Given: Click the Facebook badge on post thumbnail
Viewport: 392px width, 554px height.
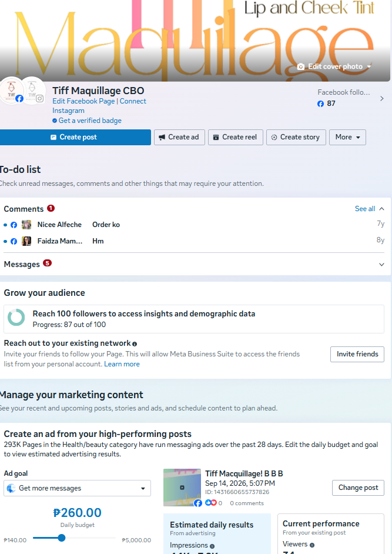Looking at the screenshot, I should [198, 503].
